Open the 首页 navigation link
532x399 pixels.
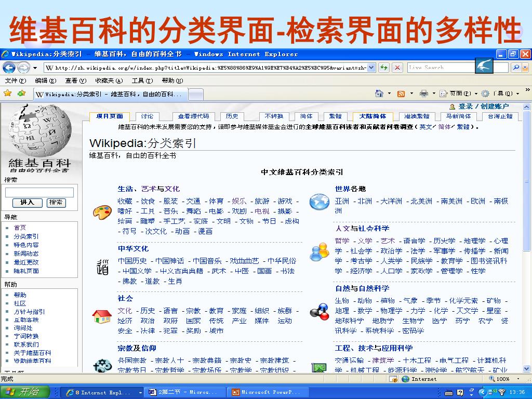pos(20,228)
